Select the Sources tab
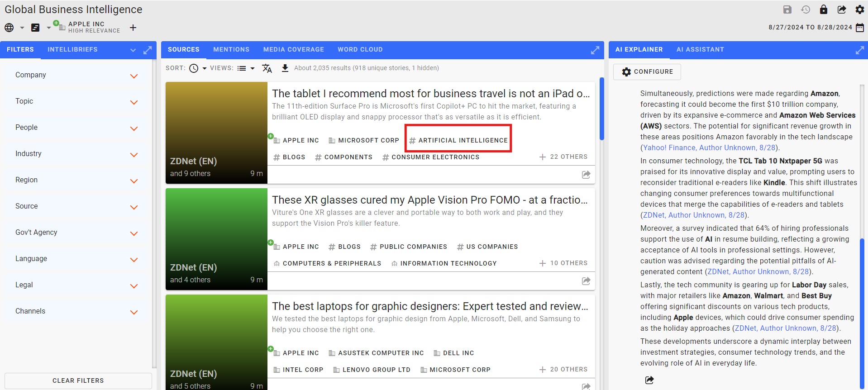 [184, 50]
